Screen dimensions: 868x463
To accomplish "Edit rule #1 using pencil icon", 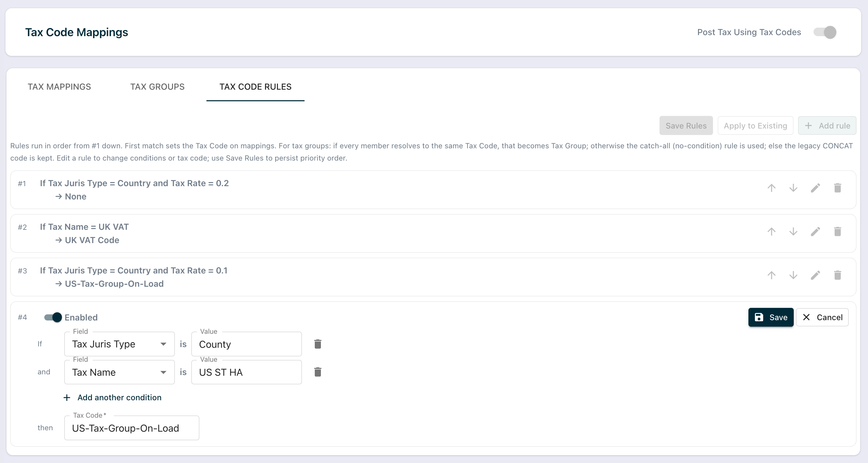I will (816, 188).
